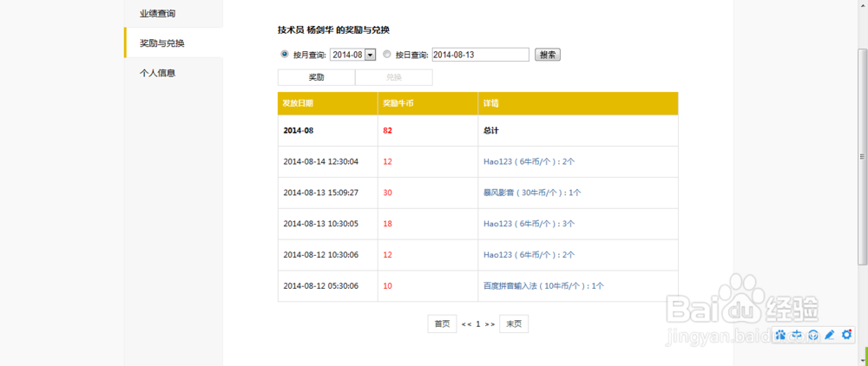The height and width of the screenshot is (366, 868).
Task: Click the >> next page link
Action: pyautogui.click(x=490, y=324)
